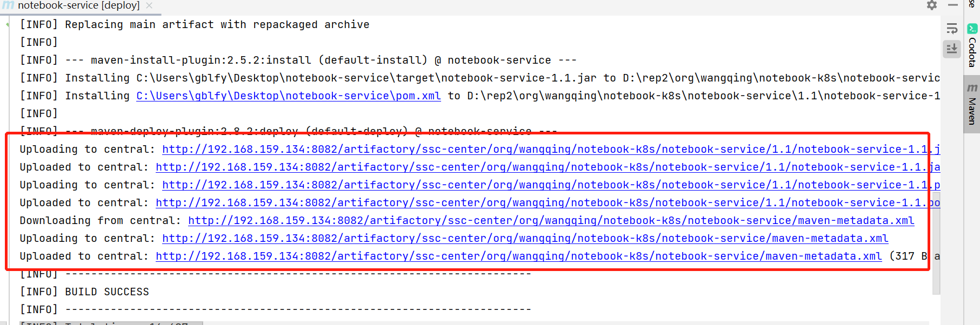Open the Uploaded link ending in 1.1.ja
The width and height of the screenshot is (980, 325).
[x=548, y=167]
